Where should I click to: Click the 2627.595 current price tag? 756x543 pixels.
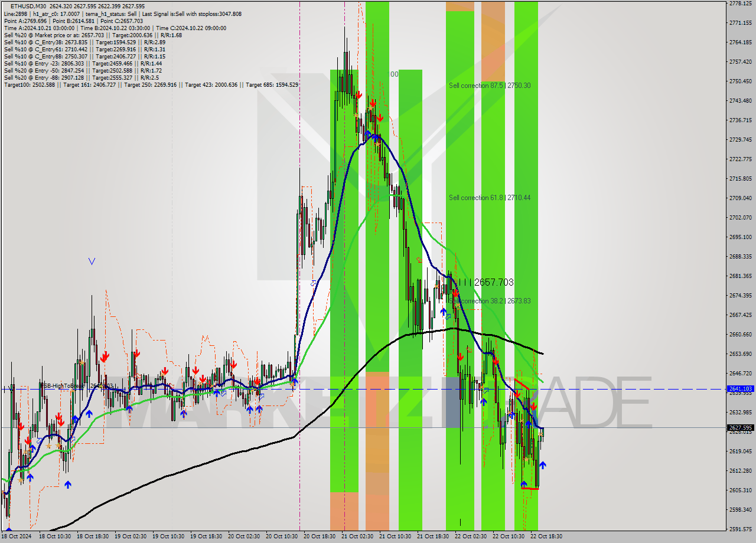click(x=740, y=428)
